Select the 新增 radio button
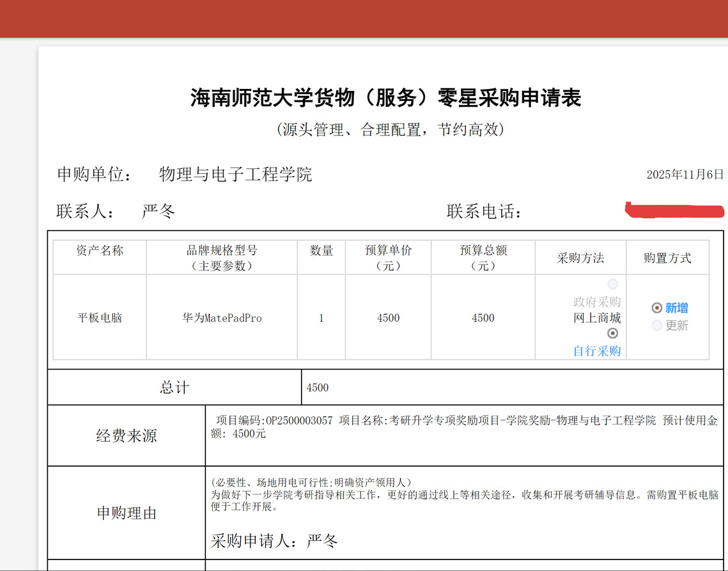Screen dimensions: 728x571 [x=656, y=308]
